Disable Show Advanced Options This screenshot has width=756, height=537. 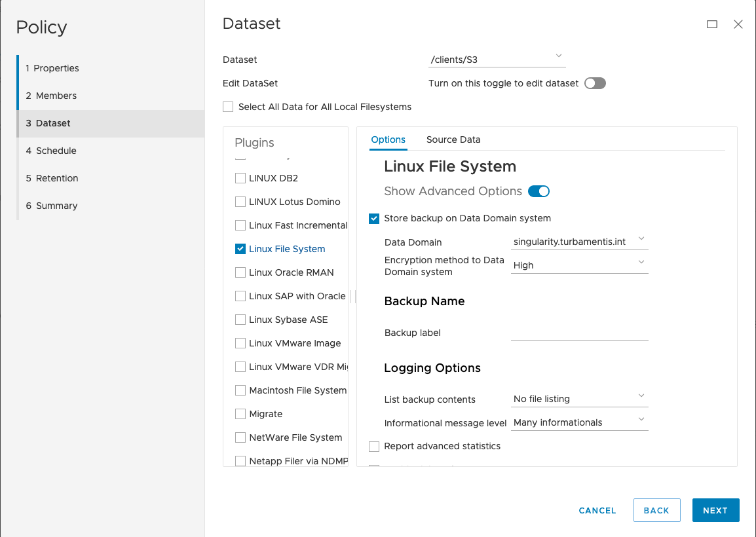pos(539,191)
